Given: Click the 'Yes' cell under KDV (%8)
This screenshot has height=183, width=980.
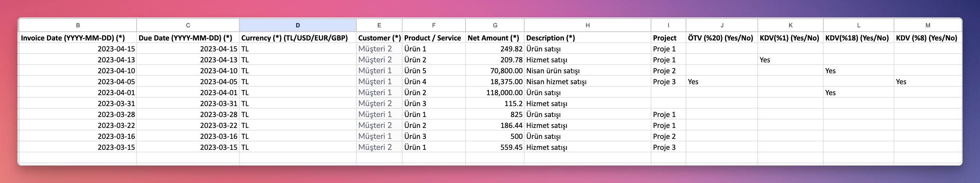Looking at the screenshot, I should [928, 82].
